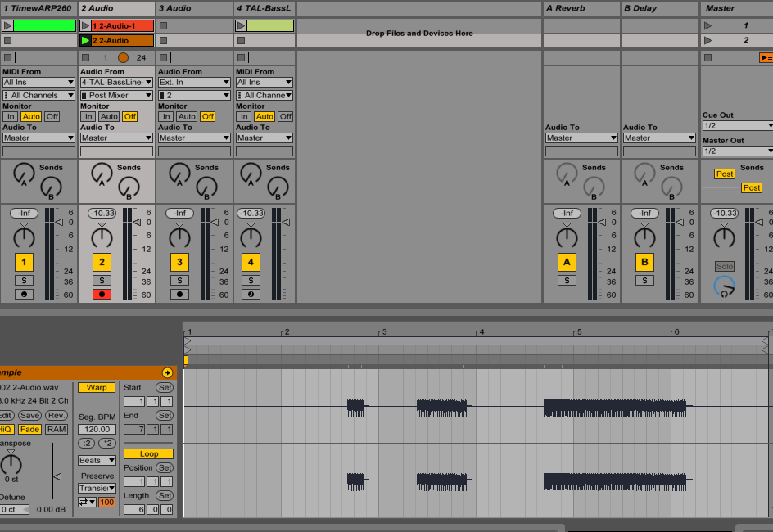Screen dimensions: 773x532
Task: Solo track 2 Audio
Action: (102, 280)
